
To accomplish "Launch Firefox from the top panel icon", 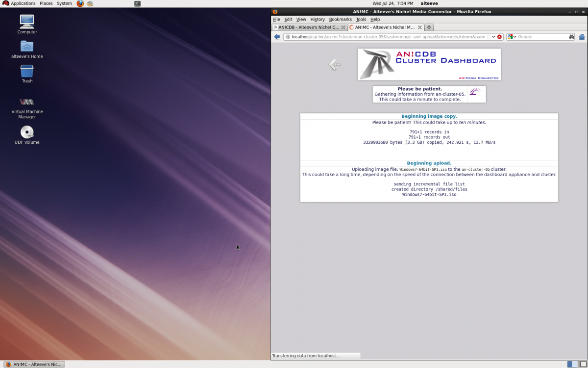I will tap(80, 3).
